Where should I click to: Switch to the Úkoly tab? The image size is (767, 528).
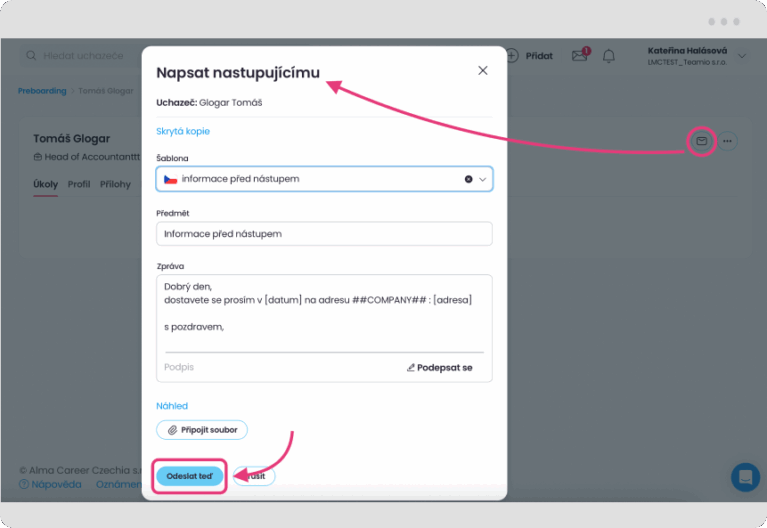45,184
